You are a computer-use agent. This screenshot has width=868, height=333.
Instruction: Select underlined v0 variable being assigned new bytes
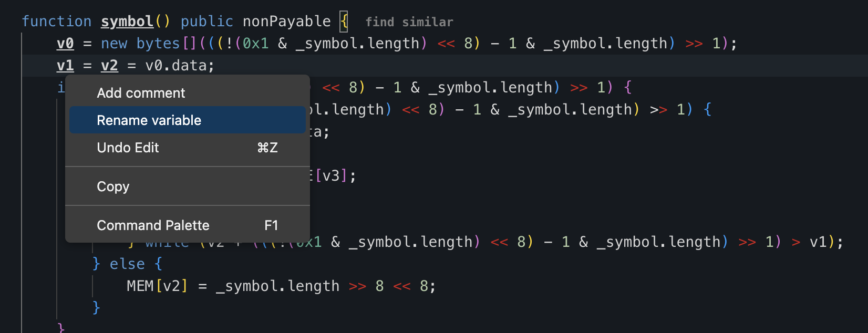[x=65, y=44]
